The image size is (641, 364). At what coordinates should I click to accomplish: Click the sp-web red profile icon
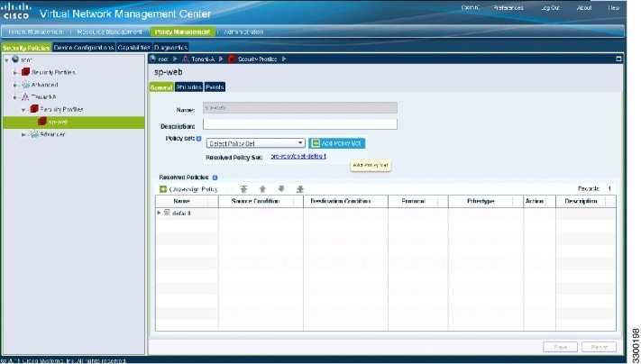[x=42, y=122]
